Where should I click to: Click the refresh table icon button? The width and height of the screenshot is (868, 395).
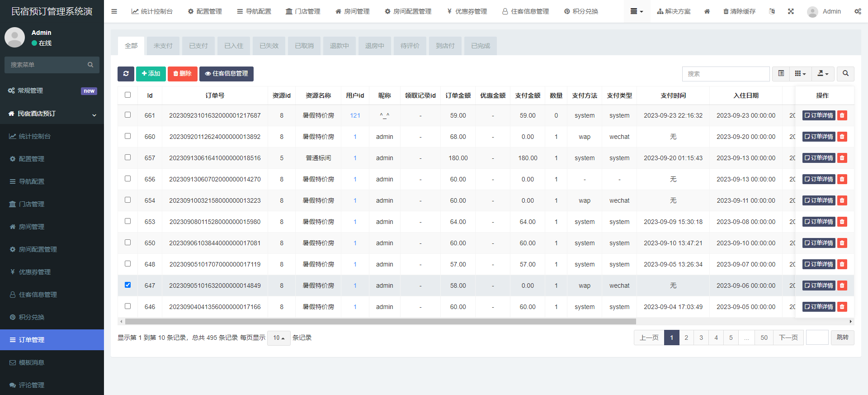click(126, 74)
